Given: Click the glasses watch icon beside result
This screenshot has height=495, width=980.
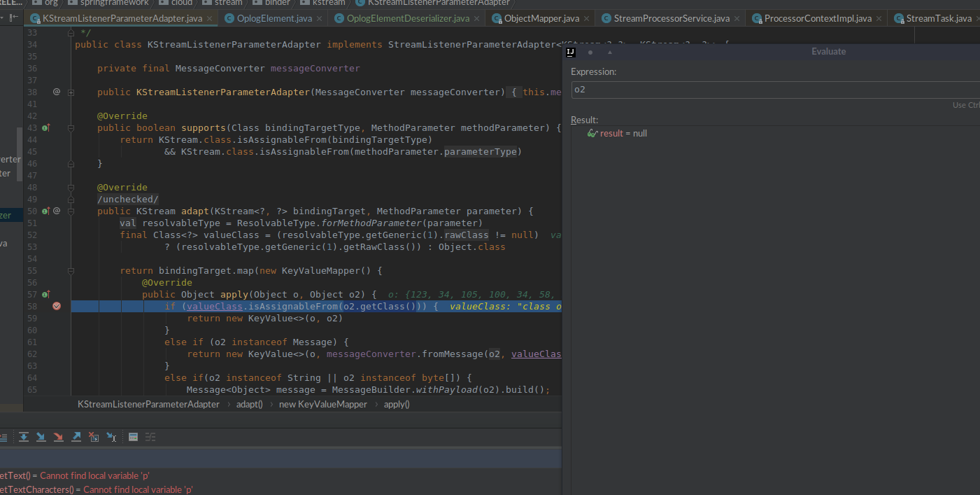Looking at the screenshot, I should [x=592, y=133].
